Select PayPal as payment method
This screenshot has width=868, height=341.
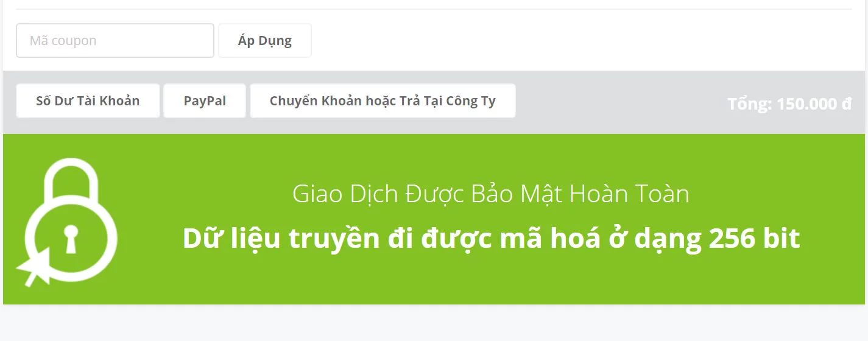click(205, 101)
